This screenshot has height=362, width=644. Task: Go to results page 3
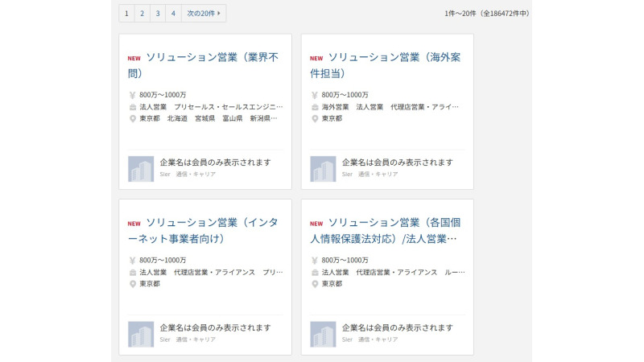pyautogui.click(x=158, y=13)
